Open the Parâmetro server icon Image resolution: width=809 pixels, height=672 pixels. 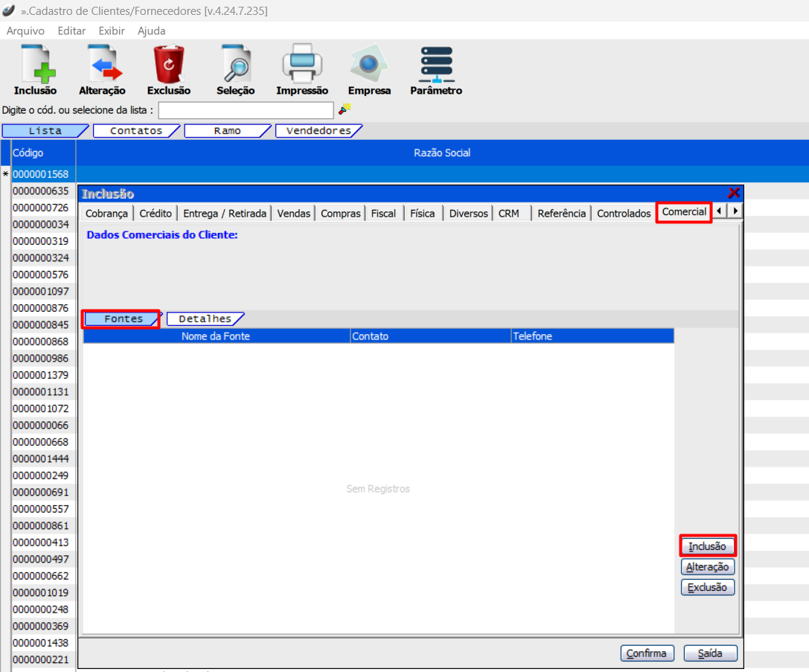[x=436, y=65]
